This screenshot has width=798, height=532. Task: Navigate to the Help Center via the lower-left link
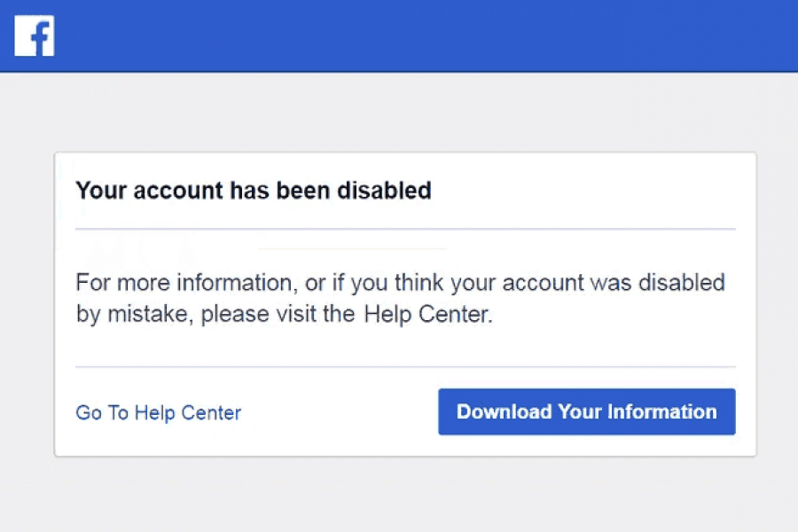pyautogui.click(x=158, y=412)
